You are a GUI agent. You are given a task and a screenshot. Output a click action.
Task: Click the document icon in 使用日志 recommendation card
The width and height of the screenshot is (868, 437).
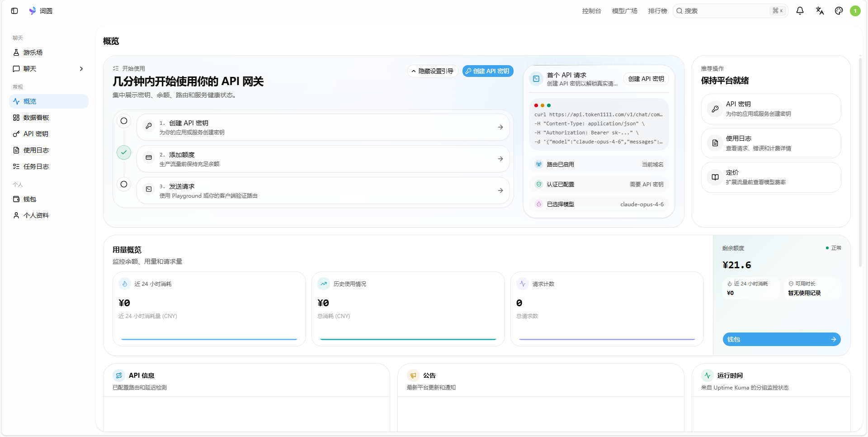[715, 143]
